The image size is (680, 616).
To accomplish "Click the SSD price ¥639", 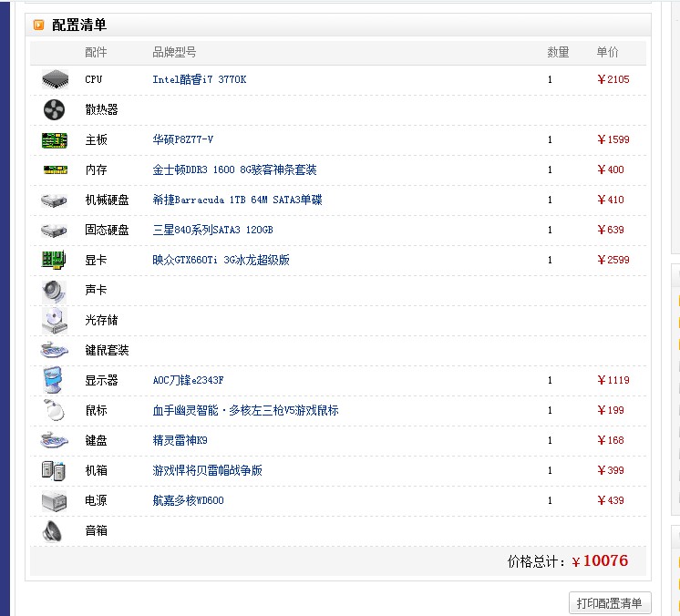I will pos(611,230).
